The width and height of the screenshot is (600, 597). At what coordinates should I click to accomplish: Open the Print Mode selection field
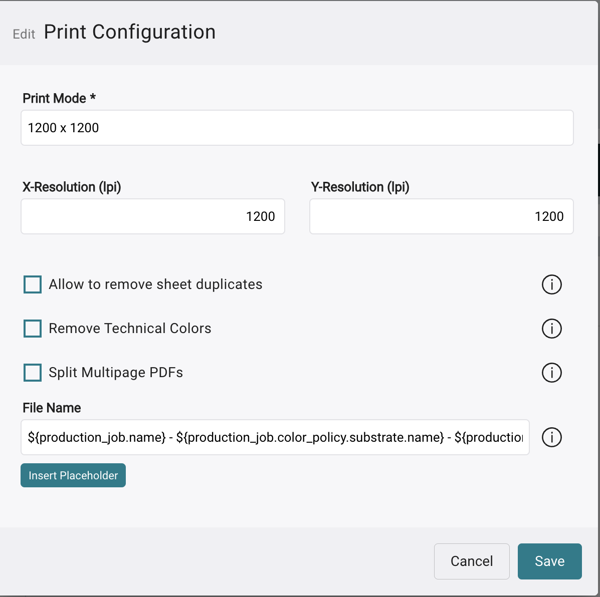(297, 128)
